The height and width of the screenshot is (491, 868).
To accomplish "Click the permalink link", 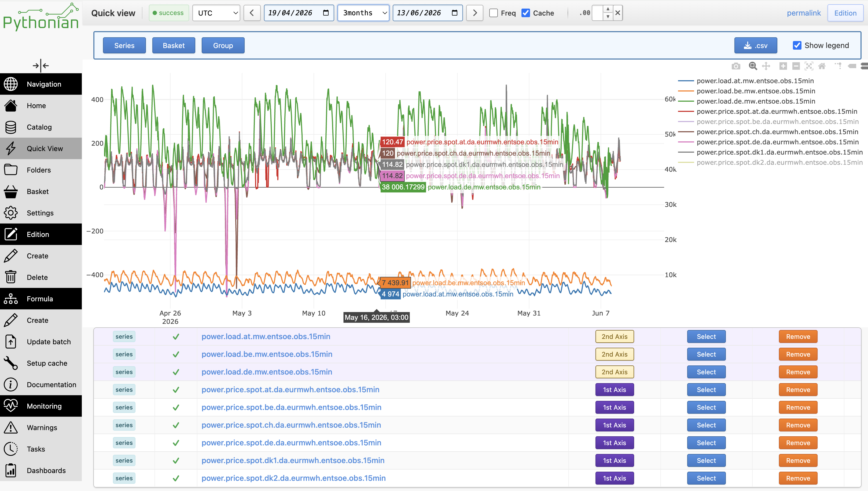I will [804, 13].
